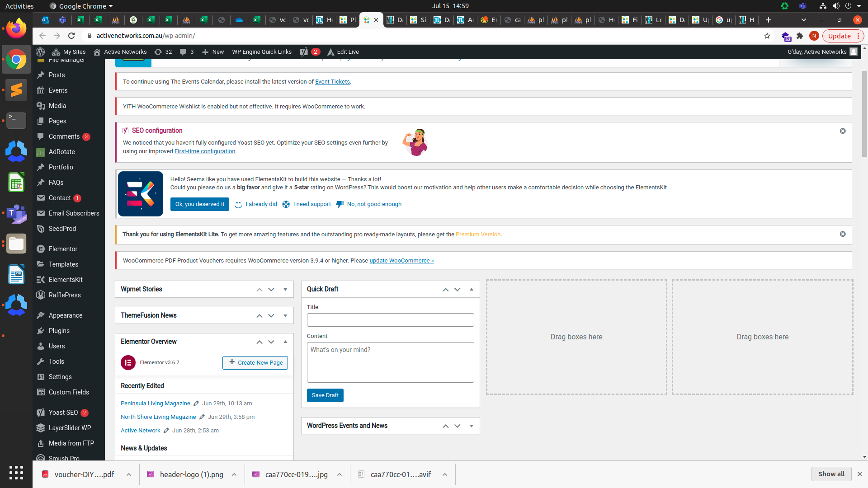Expand WordPress Events and News panel
The height and width of the screenshot is (488, 868).
pos(472,426)
